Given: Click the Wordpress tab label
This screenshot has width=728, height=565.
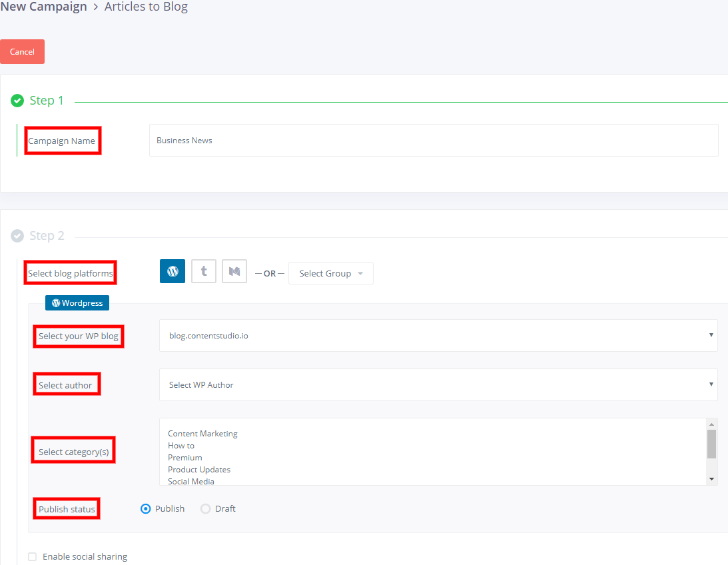Looking at the screenshot, I should pyautogui.click(x=77, y=302).
